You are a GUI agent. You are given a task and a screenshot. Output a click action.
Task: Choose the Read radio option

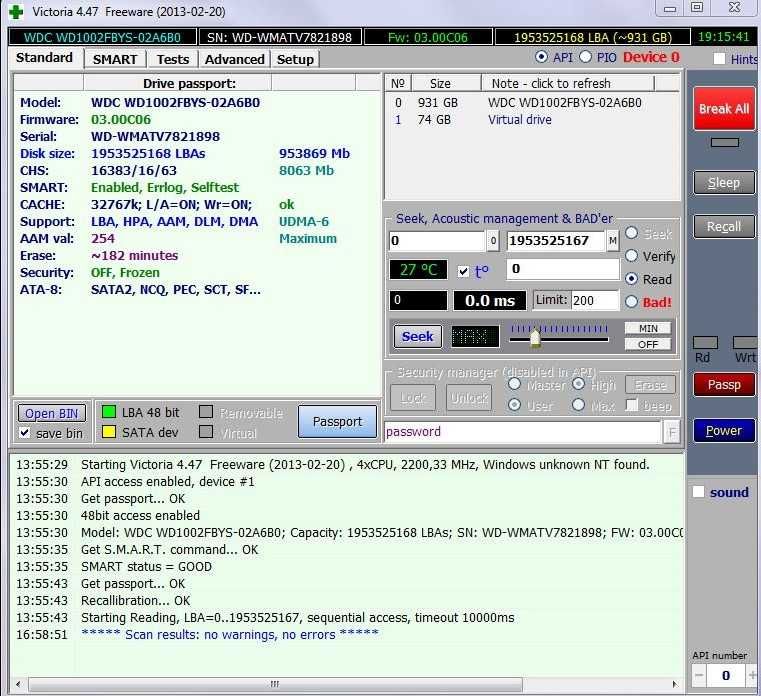coord(631,279)
